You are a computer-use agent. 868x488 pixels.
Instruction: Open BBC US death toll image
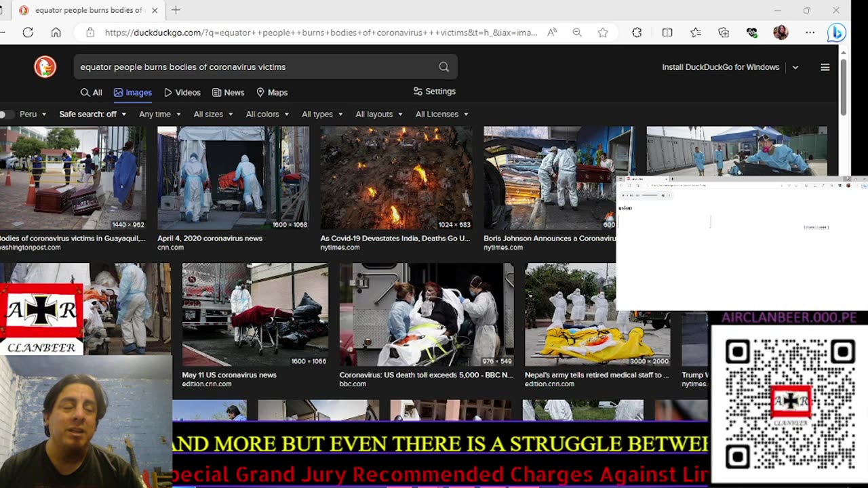click(x=427, y=314)
